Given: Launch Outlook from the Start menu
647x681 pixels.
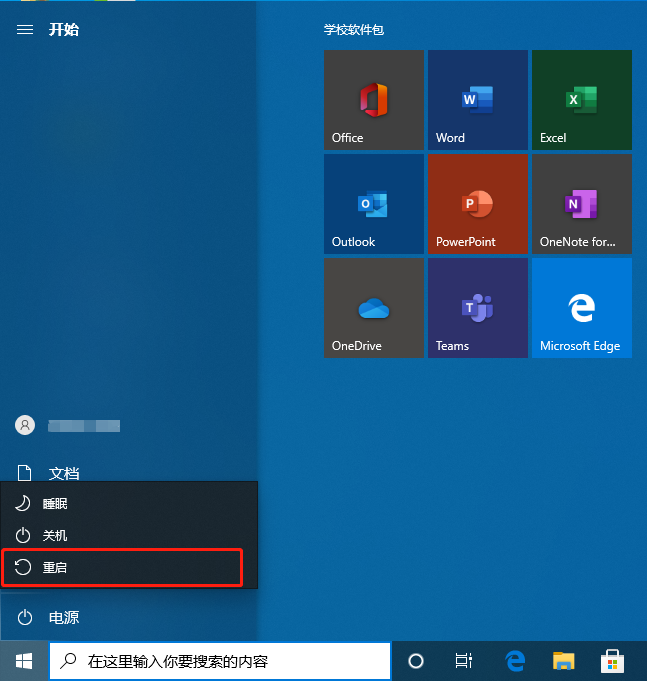Looking at the screenshot, I should [x=373, y=204].
